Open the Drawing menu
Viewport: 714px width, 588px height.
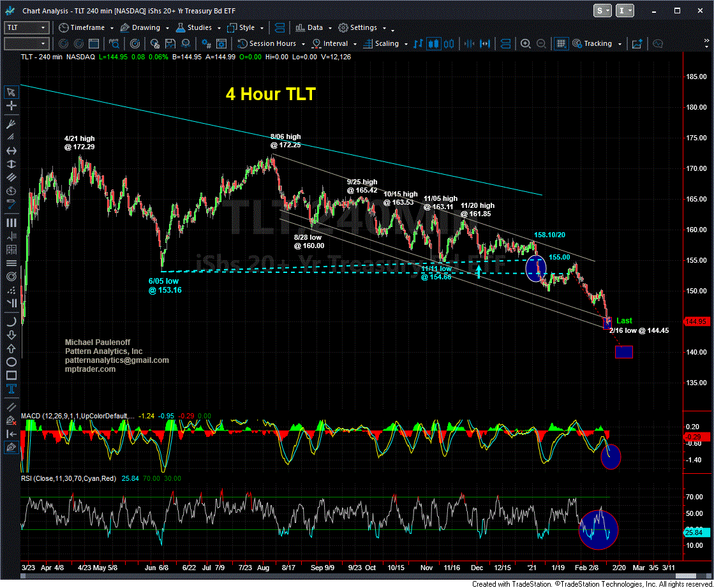(141, 28)
